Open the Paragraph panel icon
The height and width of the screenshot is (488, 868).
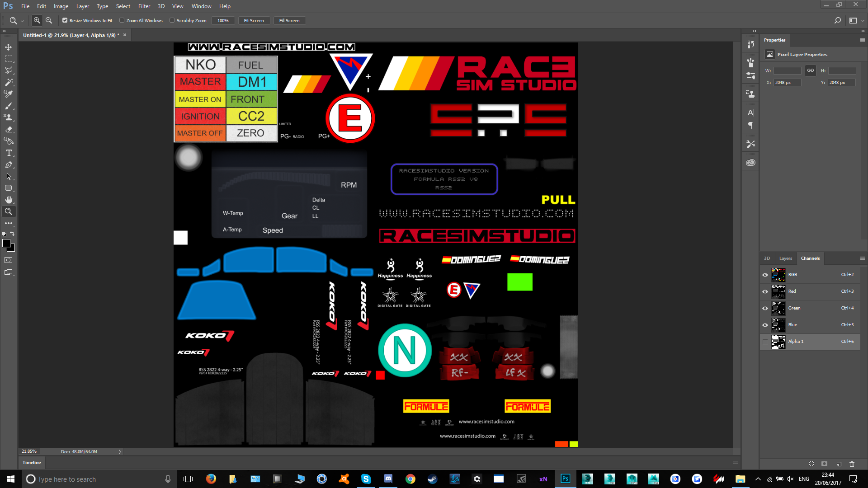[x=751, y=125]
